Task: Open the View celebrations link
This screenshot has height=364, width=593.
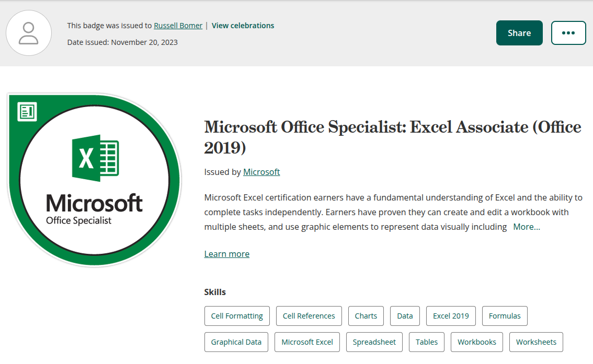Action: click(x=243, y=26)
